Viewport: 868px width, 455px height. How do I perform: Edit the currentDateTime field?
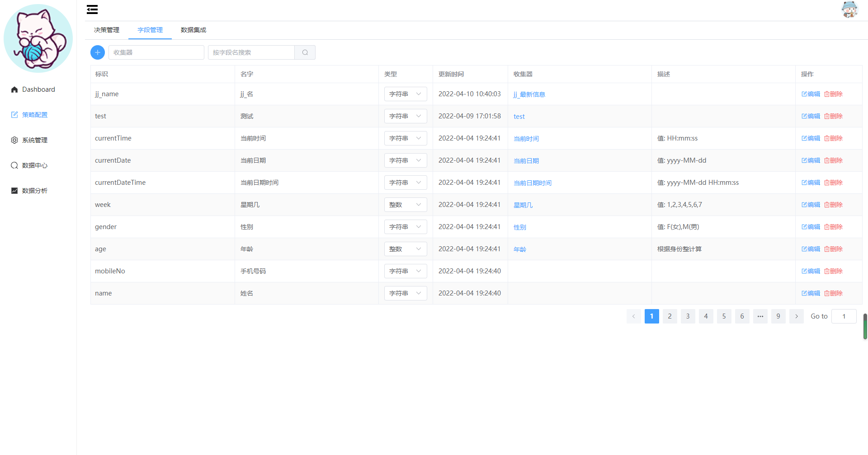pos(811,183)
